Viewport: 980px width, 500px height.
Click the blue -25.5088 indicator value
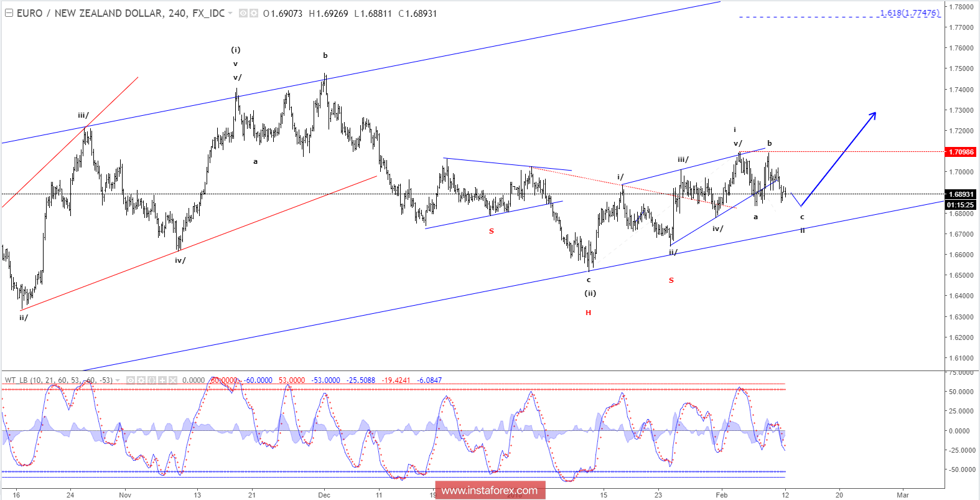[361, 380]
